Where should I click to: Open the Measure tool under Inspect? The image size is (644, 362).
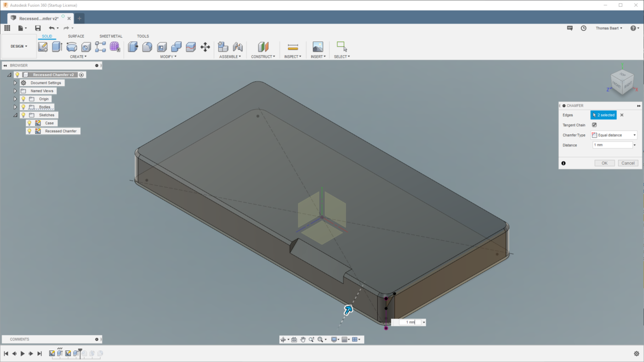[293, 47]
